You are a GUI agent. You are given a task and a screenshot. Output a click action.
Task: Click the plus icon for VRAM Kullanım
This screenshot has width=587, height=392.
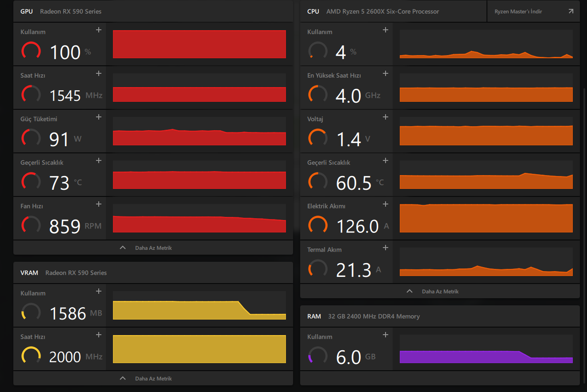[x=99, y=291]
